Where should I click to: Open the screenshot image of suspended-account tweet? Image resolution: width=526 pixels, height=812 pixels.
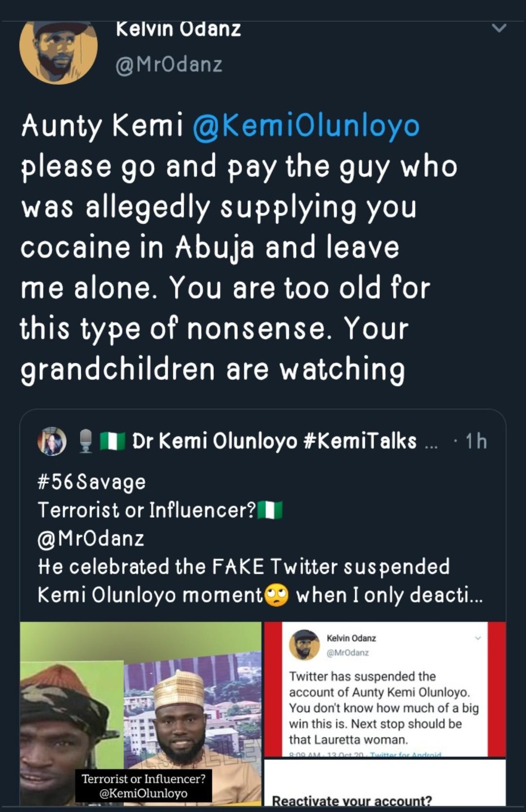coord(385,689)
